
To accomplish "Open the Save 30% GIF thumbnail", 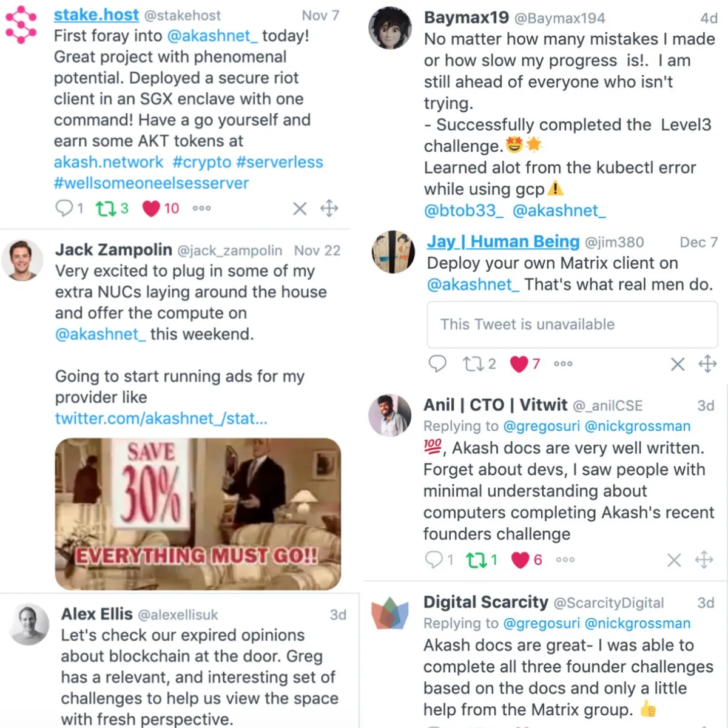I will coord(198,514).
